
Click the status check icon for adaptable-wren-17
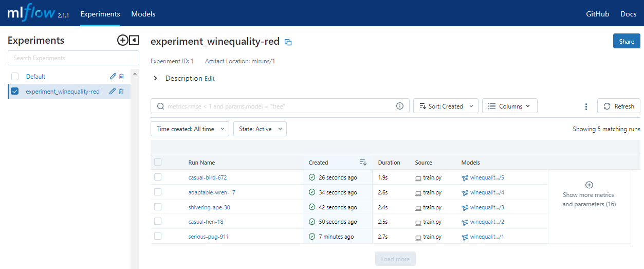click(x=312, y=192)
